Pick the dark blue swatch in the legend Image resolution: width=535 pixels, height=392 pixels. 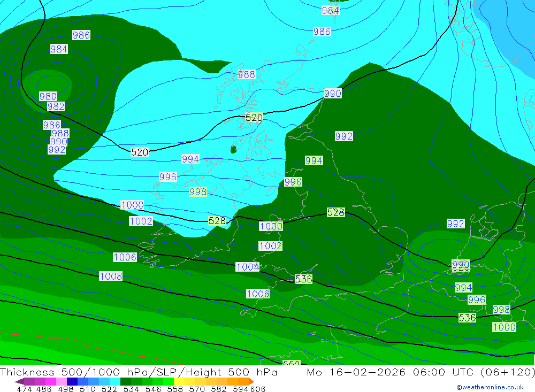point(72,381)
